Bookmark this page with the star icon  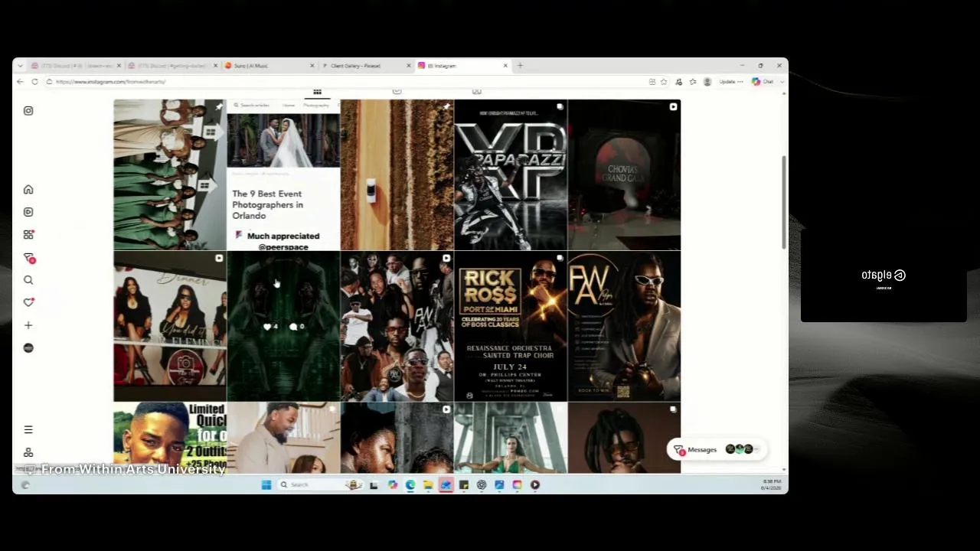click(x=664, y=82)
